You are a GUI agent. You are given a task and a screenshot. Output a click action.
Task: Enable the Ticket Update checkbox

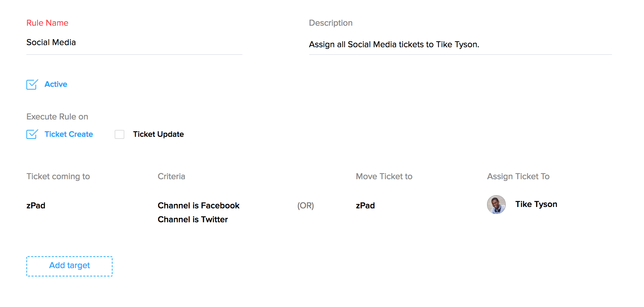[119, 134]
